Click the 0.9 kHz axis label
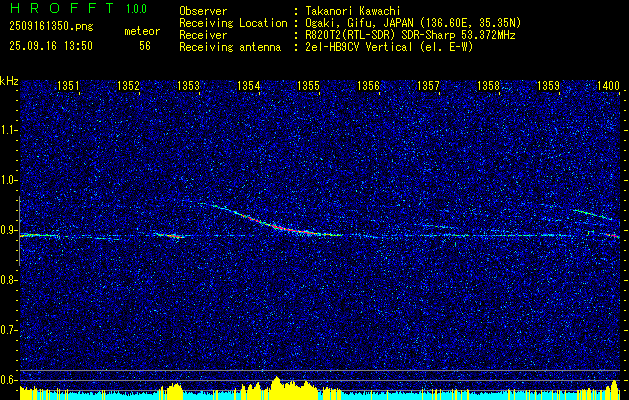The image size is (629, 400). [7, 230]
